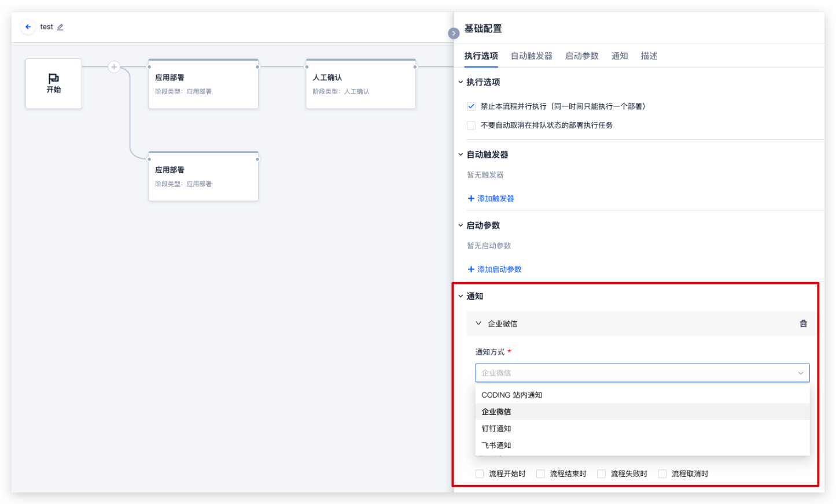Switch to the 自动触发器 tab
The image size is (836, 504).
531,56
